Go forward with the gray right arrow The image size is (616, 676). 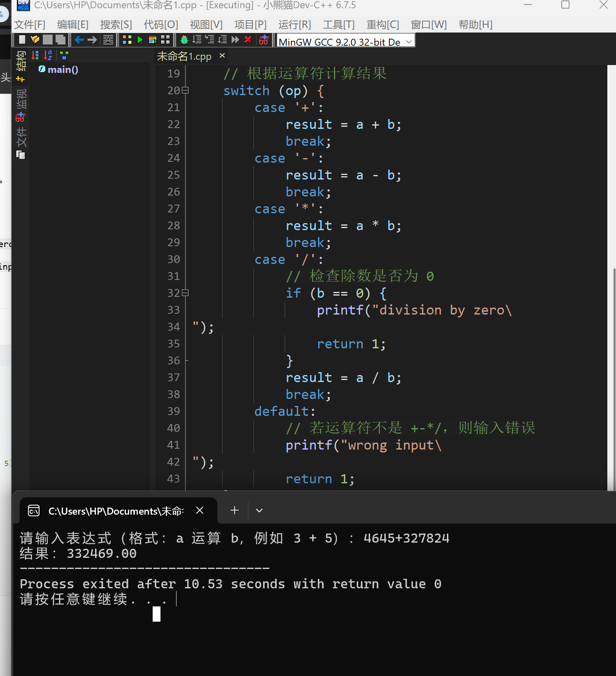pos(92,40)
